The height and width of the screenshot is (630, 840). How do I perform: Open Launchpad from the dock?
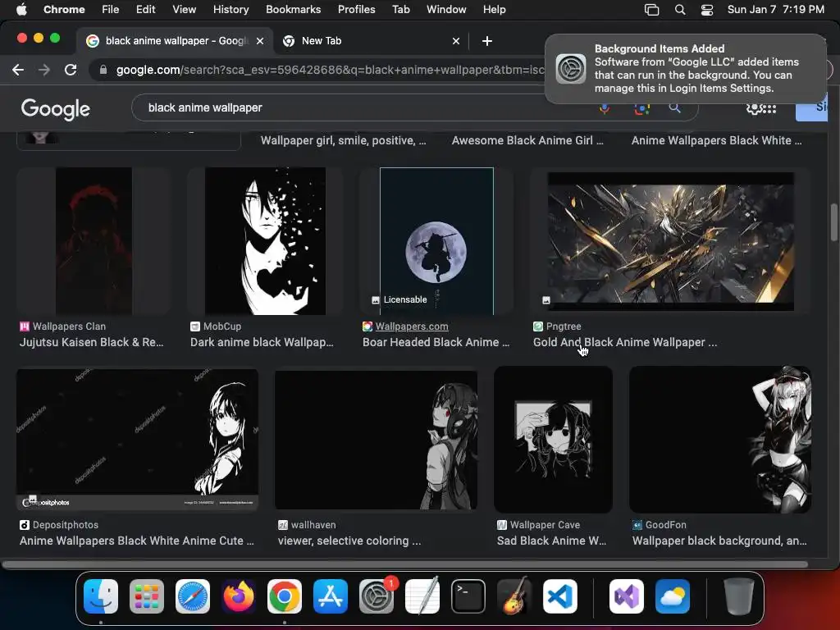147,596
